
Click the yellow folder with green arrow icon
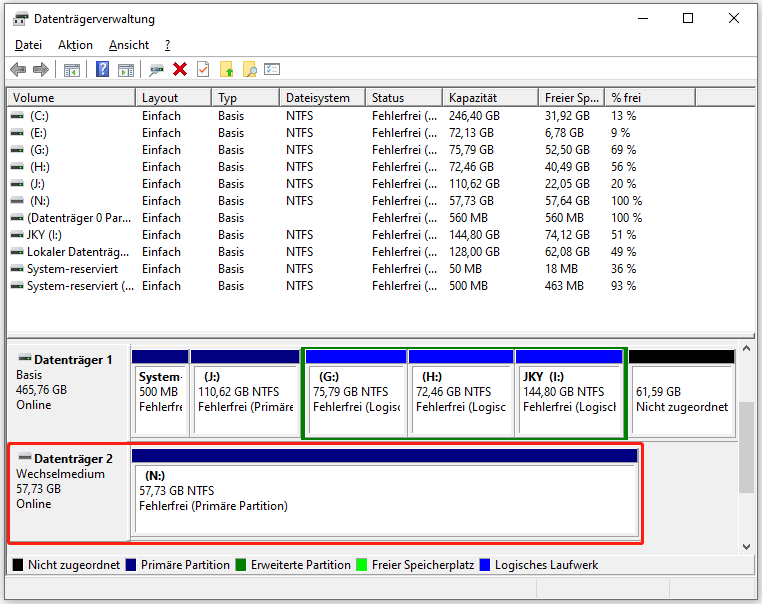tap(227, 69)
